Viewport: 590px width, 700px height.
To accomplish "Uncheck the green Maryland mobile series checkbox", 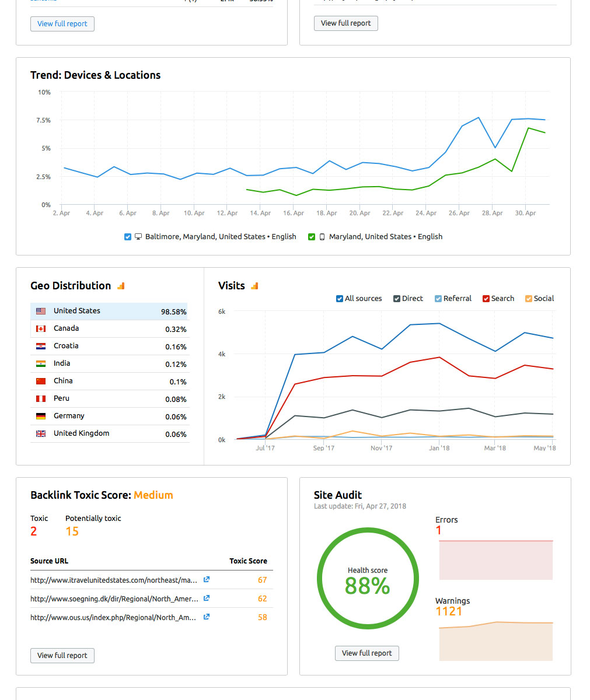I will [312, 237].
